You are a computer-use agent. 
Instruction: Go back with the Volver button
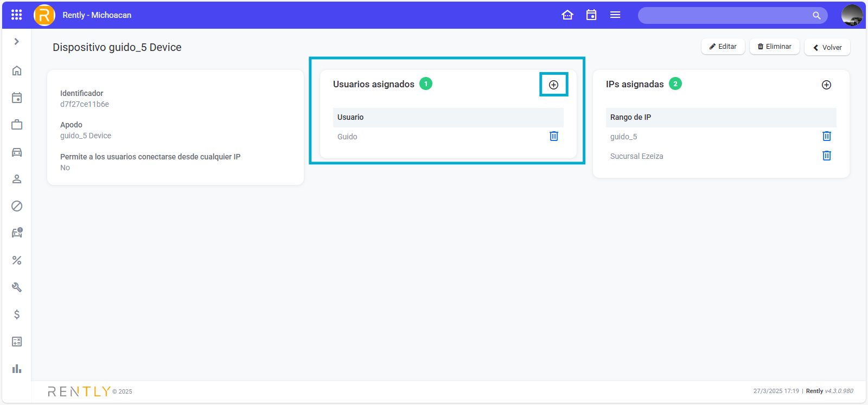[x=827, y=47]
